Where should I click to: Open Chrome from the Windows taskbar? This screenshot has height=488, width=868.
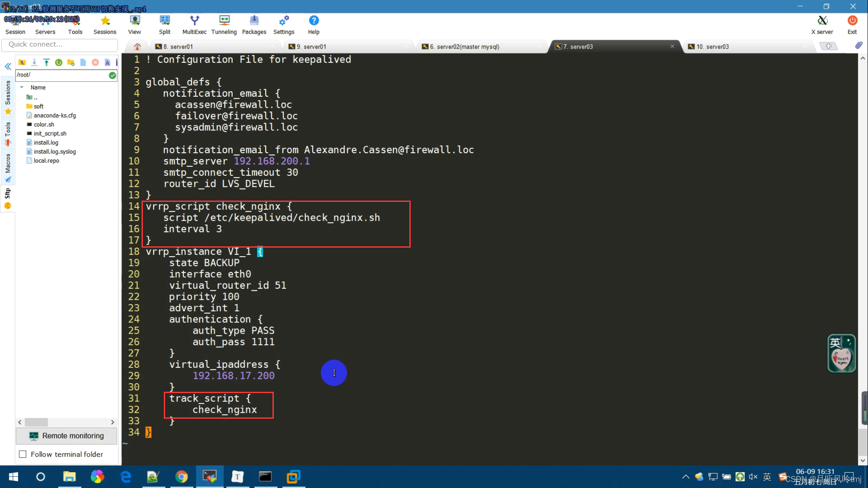click(x=181, y=476)
